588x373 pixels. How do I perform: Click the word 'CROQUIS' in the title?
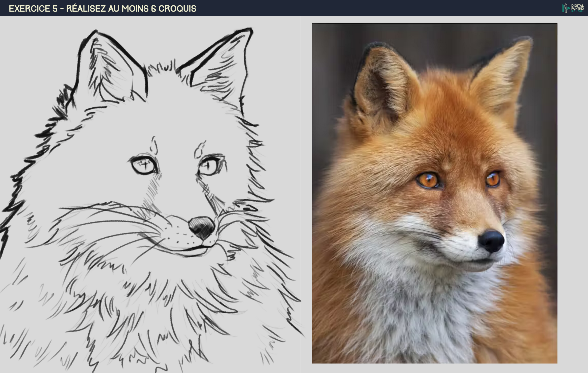pos(177,8)
